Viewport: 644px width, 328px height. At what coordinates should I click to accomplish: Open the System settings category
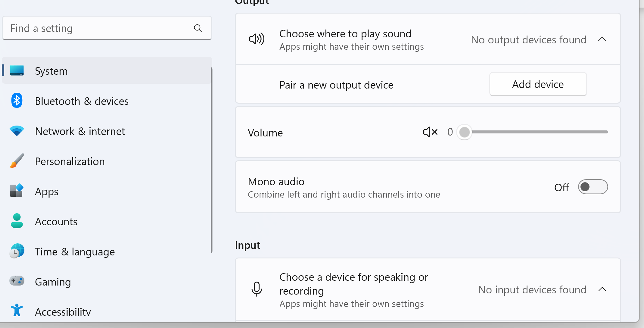[x=51, y=71]
